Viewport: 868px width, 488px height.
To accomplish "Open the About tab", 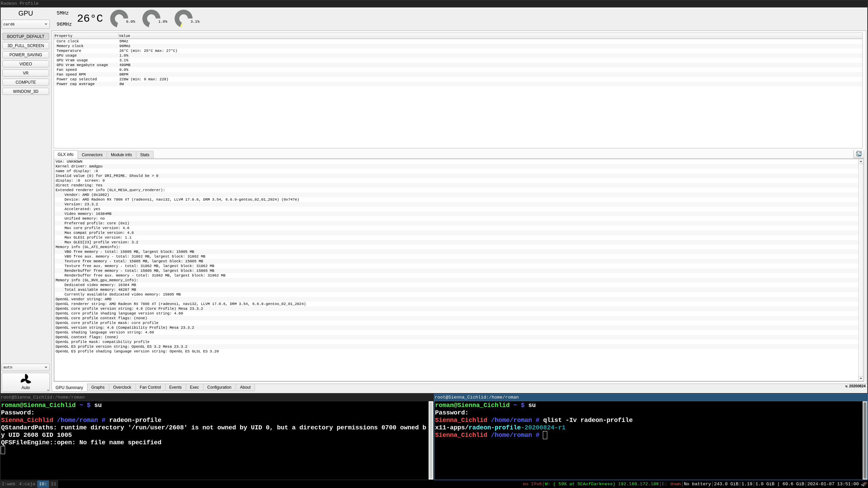I will point(245,387).
